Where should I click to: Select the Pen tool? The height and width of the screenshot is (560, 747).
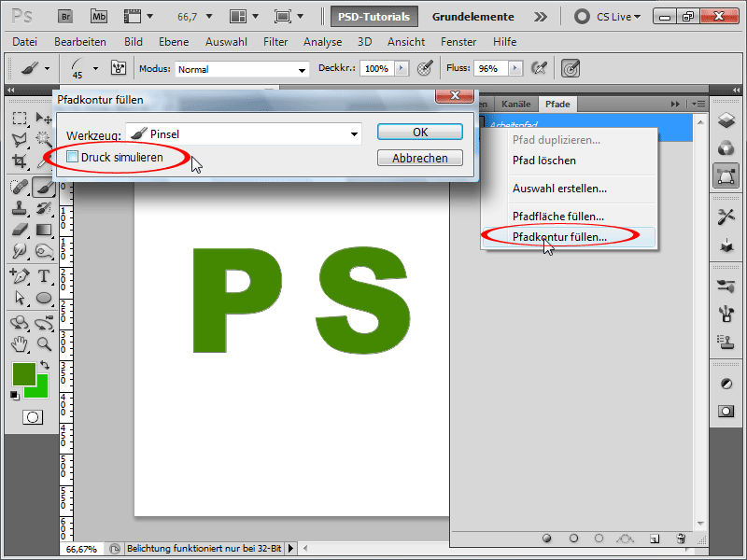point(20,275)
